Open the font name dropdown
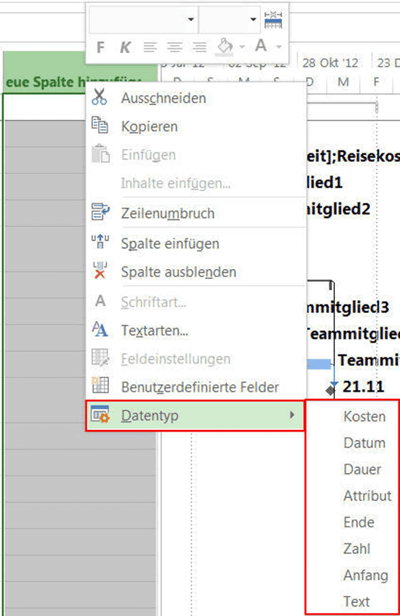This screenshot has width=400, height=616. click(x=191, y=19)
